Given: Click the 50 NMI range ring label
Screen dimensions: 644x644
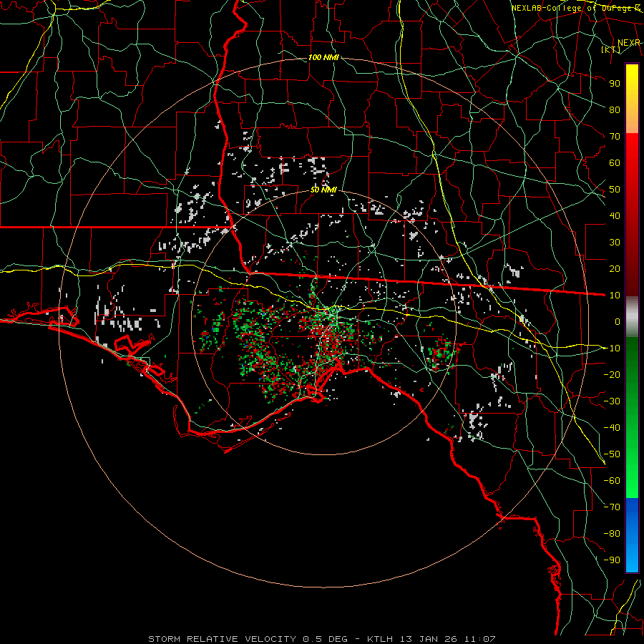Looking at the screenshot, I should click(x=323, y=190).
